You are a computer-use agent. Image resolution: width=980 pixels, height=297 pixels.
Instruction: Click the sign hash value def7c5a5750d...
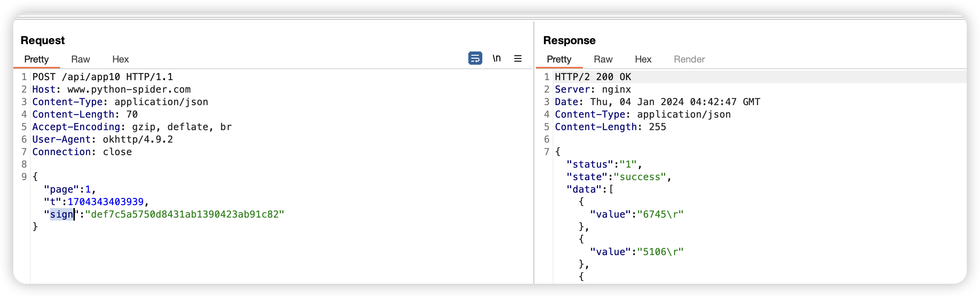(x=185, y=214)
